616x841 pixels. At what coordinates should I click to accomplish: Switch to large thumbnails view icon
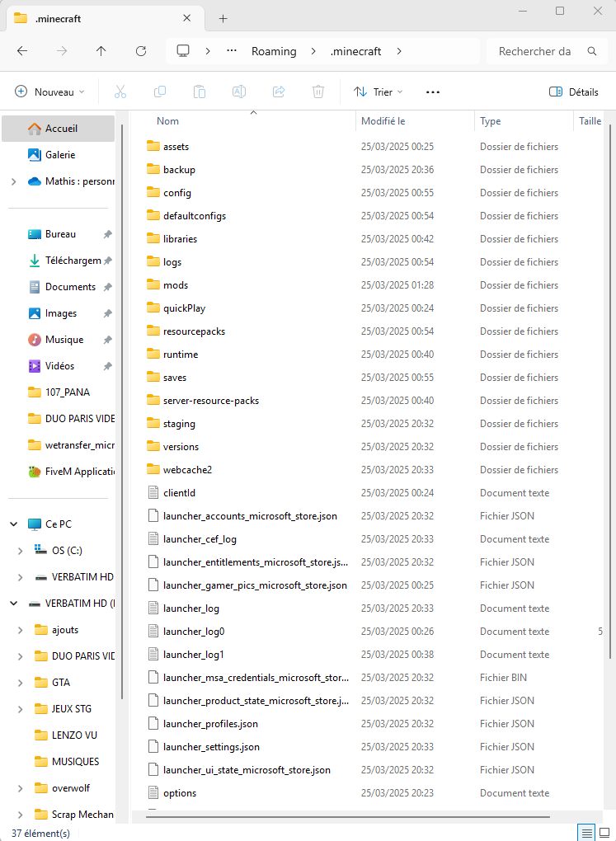pos(604,834)
